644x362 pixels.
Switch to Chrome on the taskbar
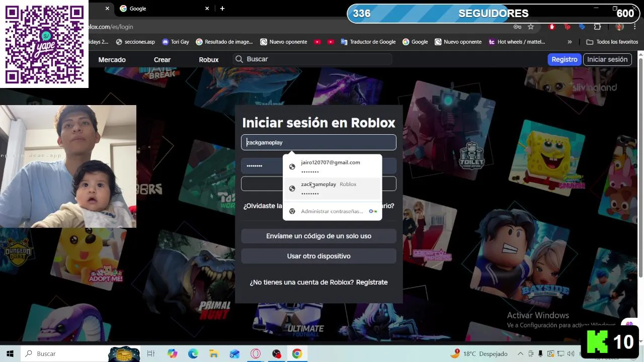click(x=297, y=353)
